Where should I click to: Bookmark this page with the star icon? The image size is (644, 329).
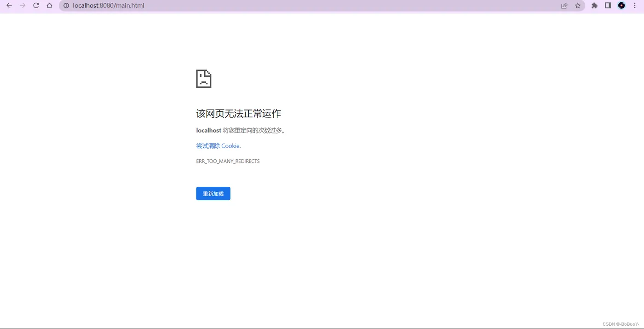click(577, 6)
